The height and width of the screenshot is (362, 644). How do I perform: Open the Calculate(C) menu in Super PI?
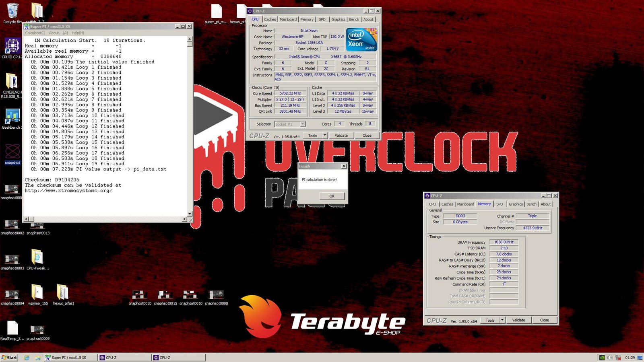coord(35,33)
